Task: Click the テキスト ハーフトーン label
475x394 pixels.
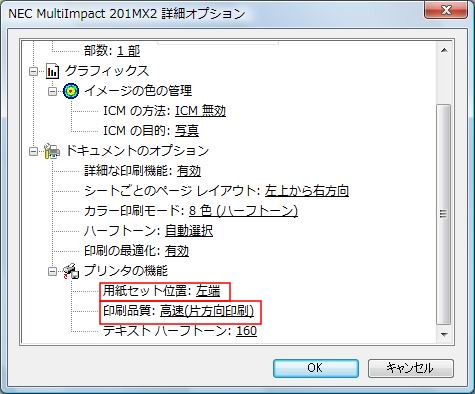Action: (167, 331)
